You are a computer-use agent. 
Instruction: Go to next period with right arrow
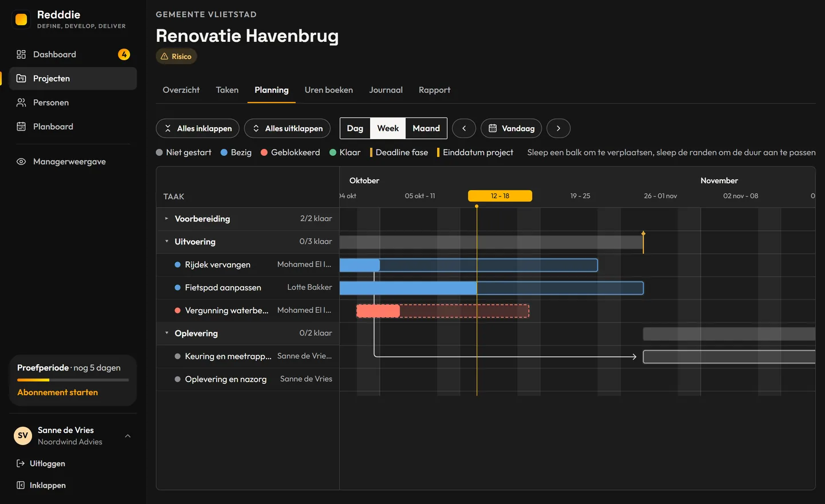point(559,128)
